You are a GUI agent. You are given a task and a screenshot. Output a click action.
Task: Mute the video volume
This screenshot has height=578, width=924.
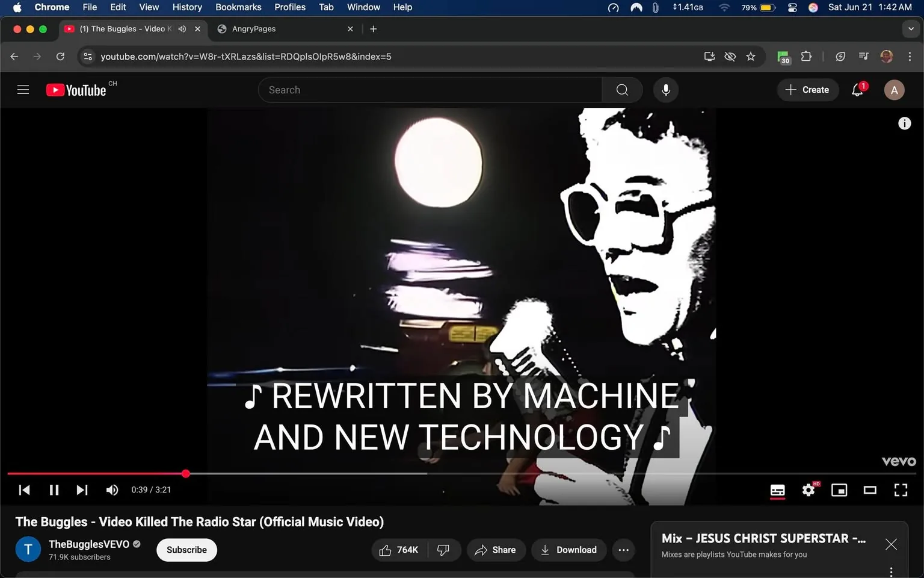pos(112,489)
